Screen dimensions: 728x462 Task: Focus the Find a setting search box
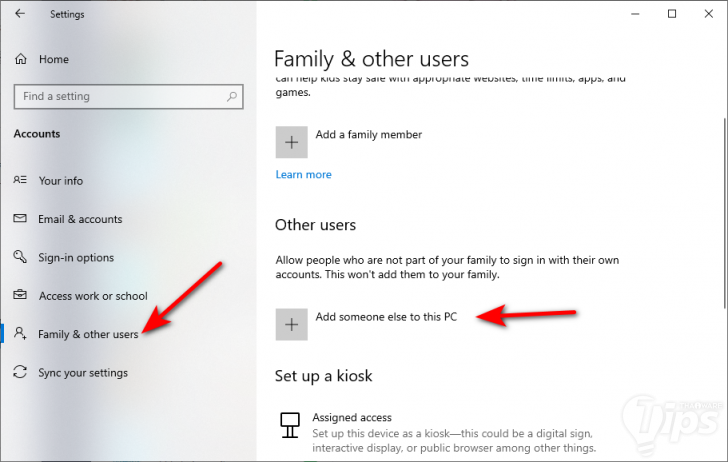(120, 97)
